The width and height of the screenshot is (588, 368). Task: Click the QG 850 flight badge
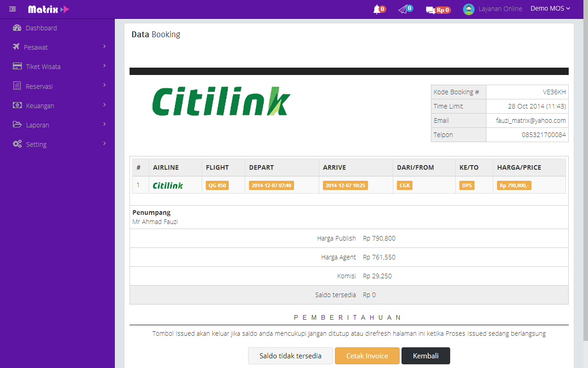click(217, 185)
